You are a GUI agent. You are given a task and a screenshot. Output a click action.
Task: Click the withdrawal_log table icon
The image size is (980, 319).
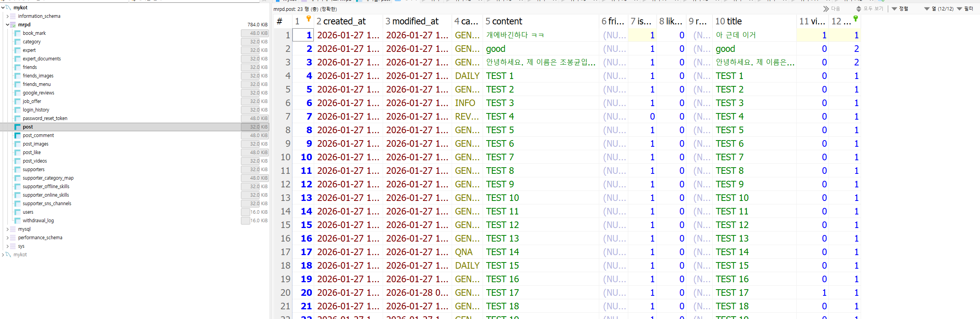[17, 221]
